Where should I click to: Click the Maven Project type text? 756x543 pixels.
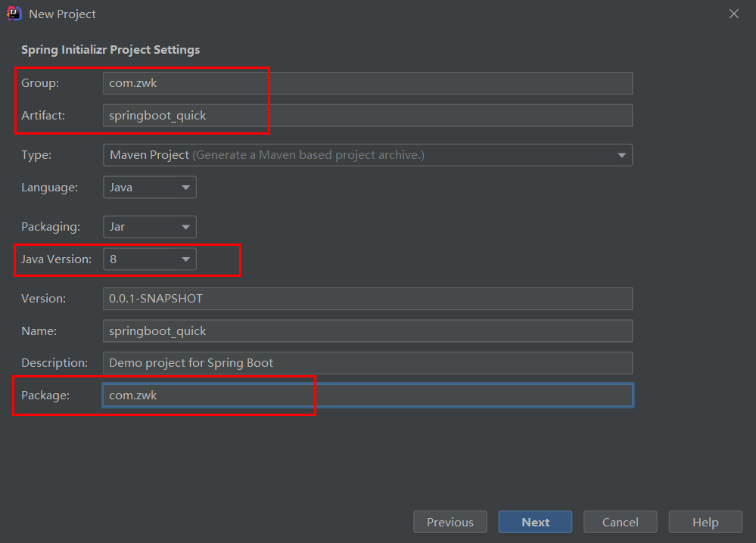[x=150, y=155]
